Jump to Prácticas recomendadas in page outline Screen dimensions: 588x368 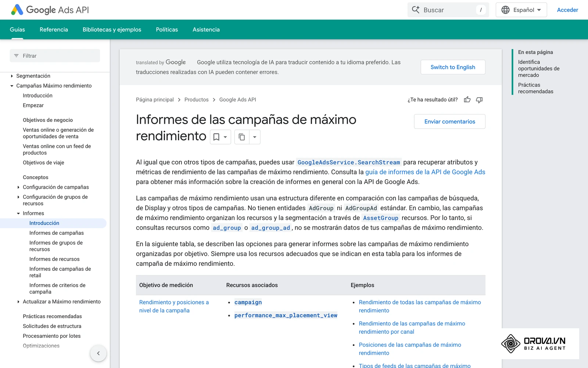click(536, 88)
